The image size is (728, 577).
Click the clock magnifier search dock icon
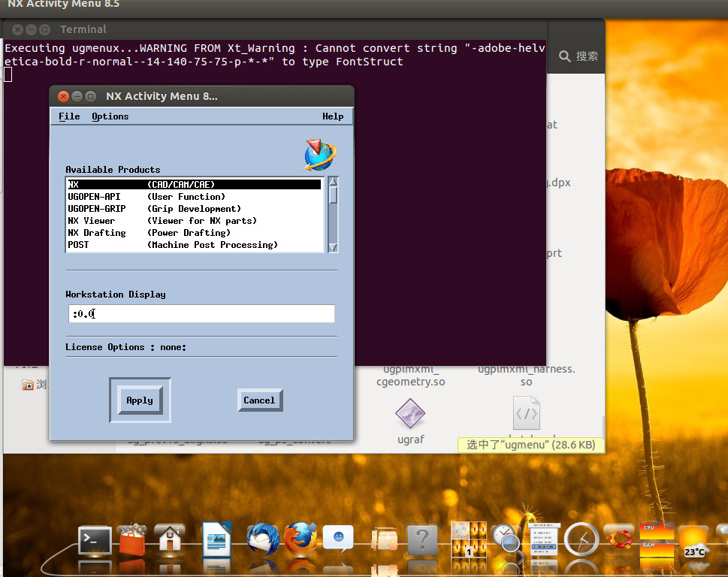click(506, 539)
